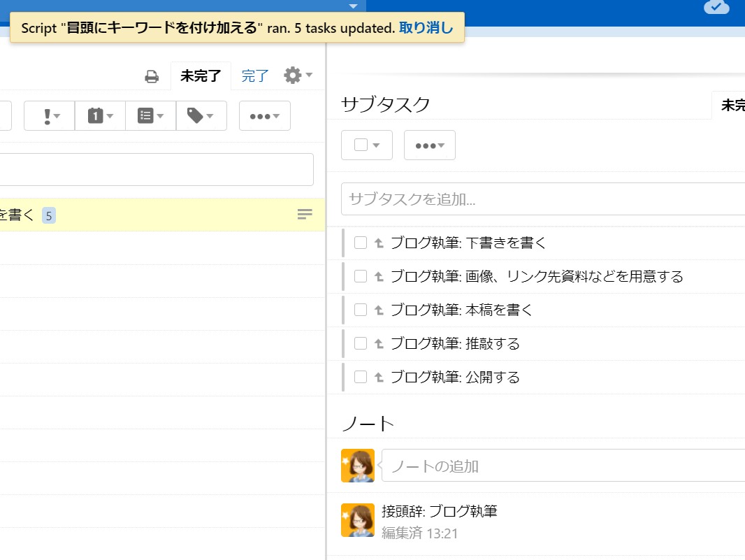This screenshot has width=745, height=560.
Task: Check off ブログ執筆: 本稿を書く subtask
Action: click(x=361, y=310)
